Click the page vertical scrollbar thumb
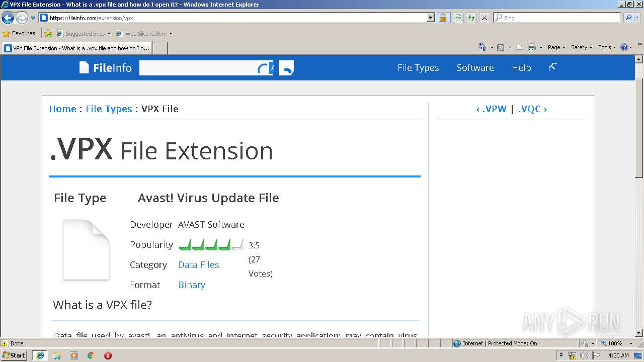The height and width of the screenshot is (362, 644). (x=639, y=127)
